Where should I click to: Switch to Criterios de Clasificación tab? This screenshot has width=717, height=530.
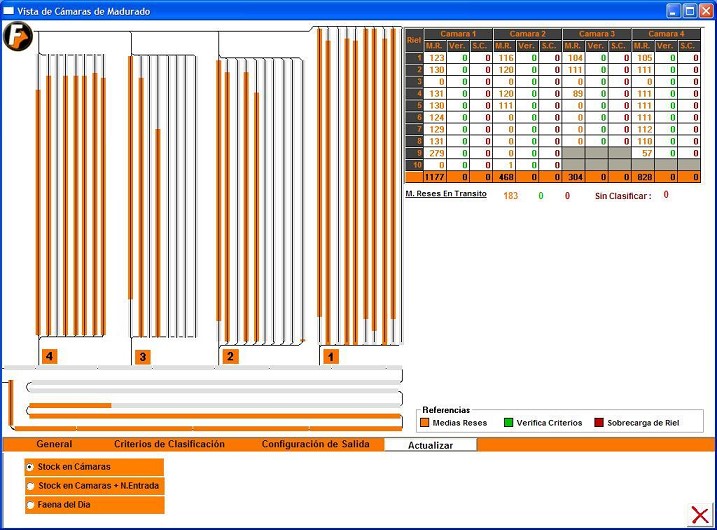[x=169, y=444]
